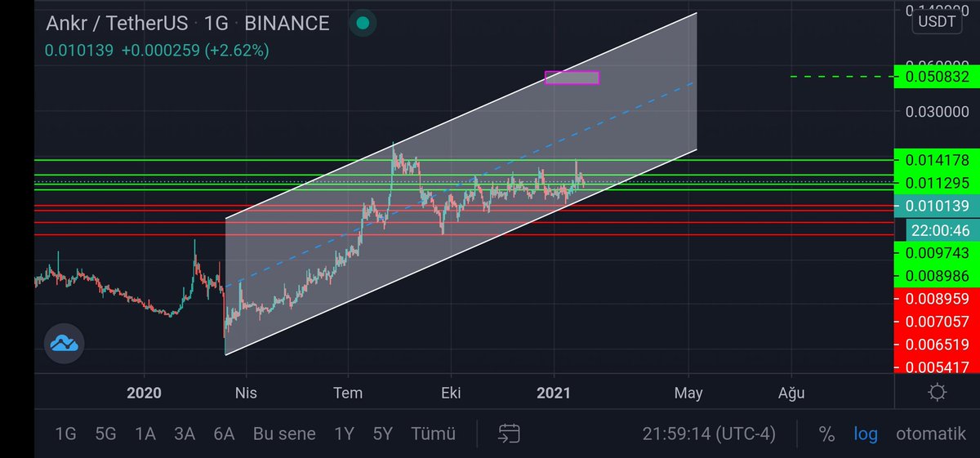Select the 1A time range
This screenshot has width=980, height=458.
pos(145,434)
